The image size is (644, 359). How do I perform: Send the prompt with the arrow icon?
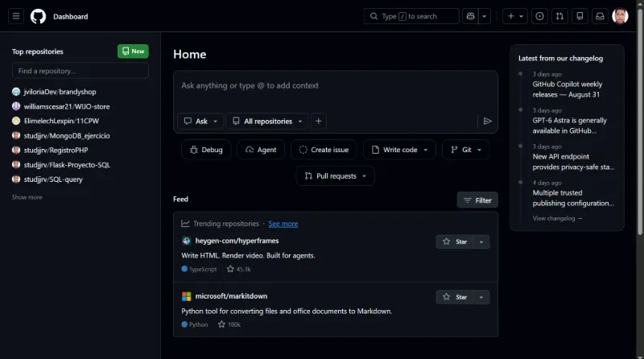[x=487, y=122]
